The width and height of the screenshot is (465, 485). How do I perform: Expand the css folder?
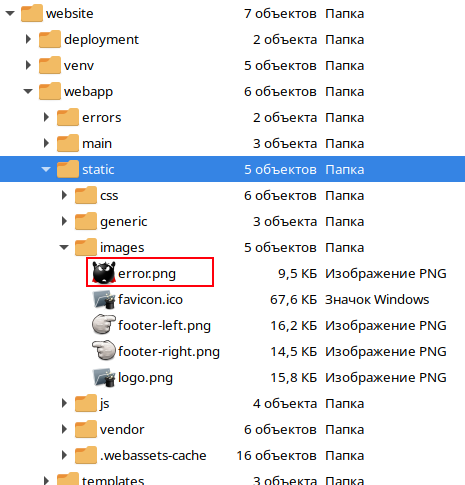point(64,195)
